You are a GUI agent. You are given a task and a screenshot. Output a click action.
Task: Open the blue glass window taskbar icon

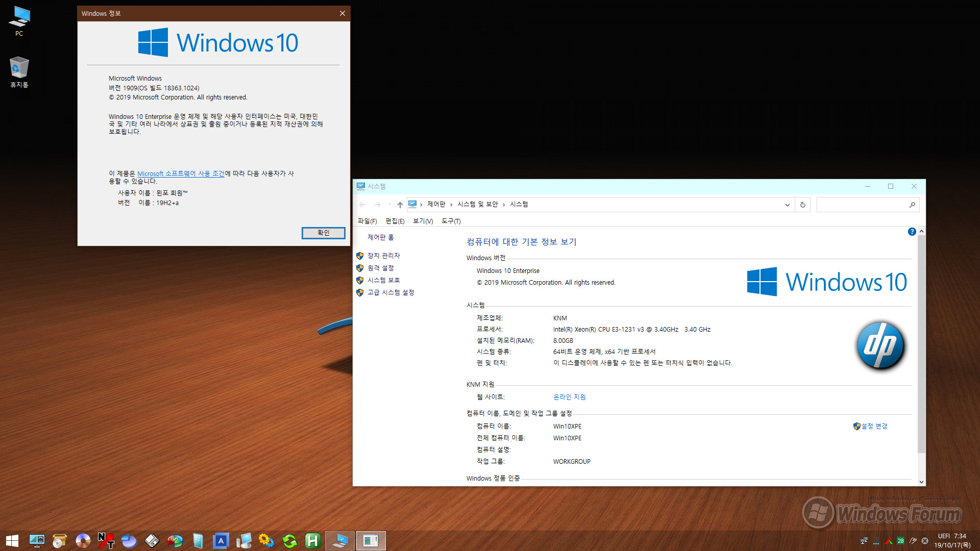(x=198, y=541)
